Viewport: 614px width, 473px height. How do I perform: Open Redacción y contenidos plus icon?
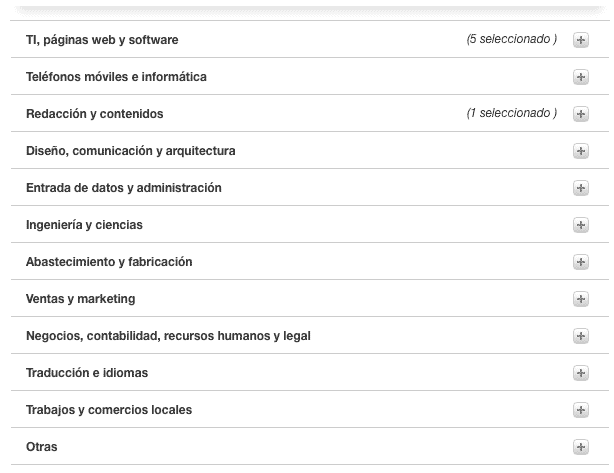click(x=581, y=114)
